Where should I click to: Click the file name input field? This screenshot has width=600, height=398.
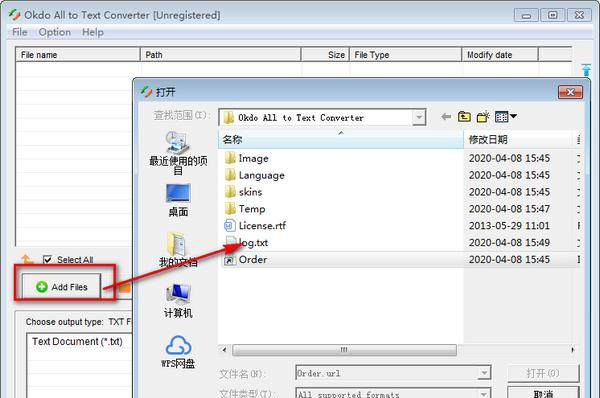click(x=386, y=373)
